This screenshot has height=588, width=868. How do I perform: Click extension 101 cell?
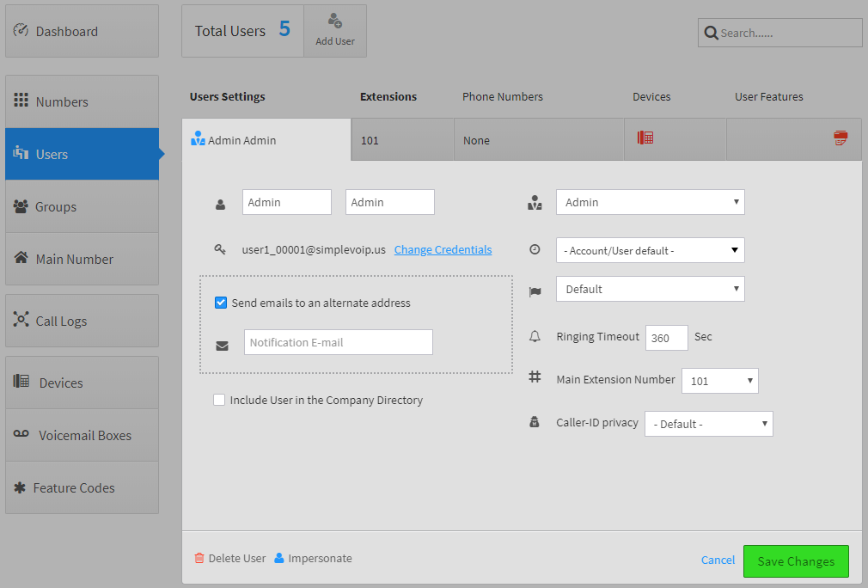tap(402, 139)
